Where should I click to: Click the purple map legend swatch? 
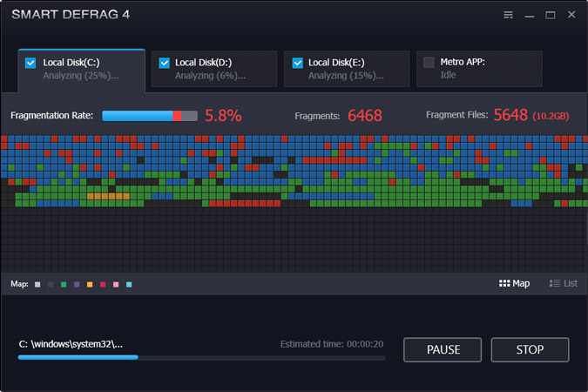tap(77, 284)
